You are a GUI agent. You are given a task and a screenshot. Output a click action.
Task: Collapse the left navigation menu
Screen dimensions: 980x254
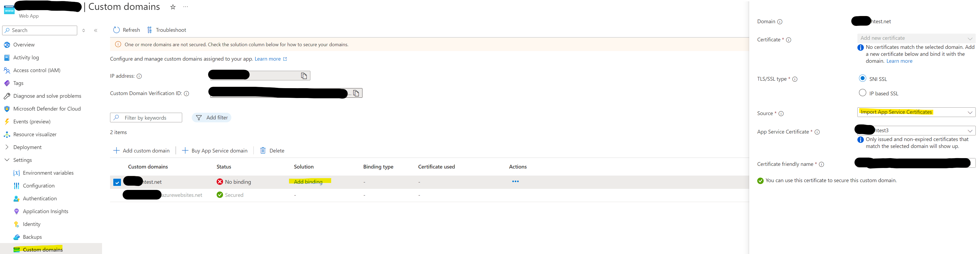coord(96,30)
